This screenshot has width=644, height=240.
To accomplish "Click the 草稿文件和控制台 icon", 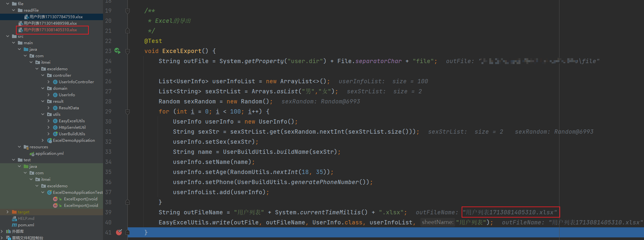I will tap(8, 238).
